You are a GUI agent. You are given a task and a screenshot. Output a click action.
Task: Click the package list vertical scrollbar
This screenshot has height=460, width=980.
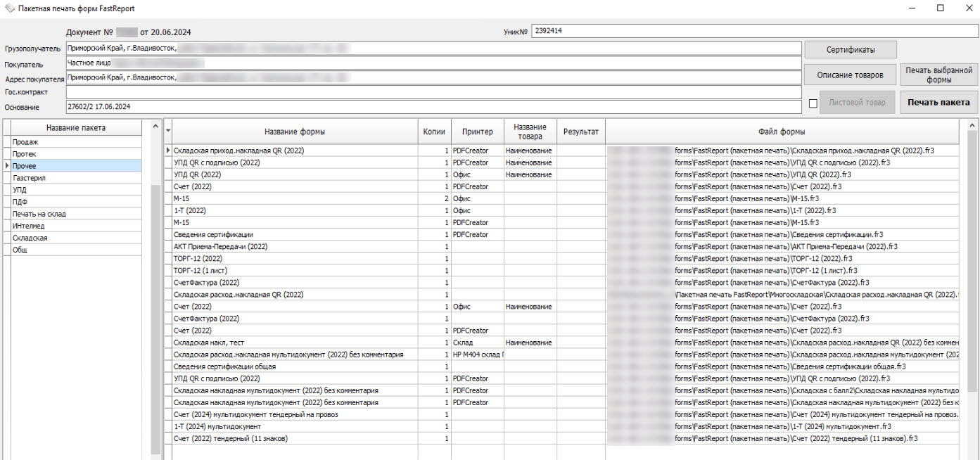coord(156,281)
